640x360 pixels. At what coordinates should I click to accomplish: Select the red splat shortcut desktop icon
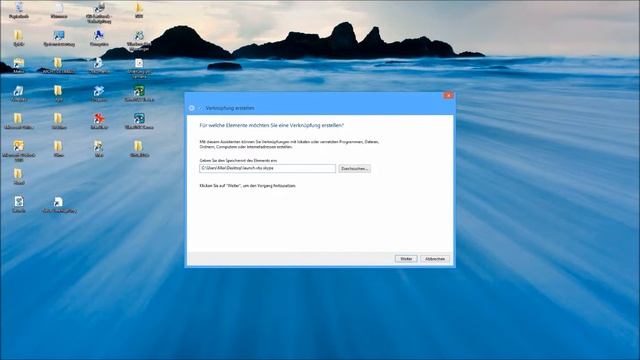click(x=99, y=121)
